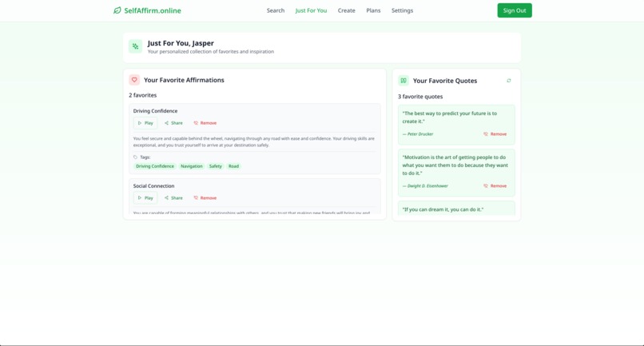Select the Driving Confidence tag chip
Image resolution: width=644 pixels, height=346 pixels.
155,166
